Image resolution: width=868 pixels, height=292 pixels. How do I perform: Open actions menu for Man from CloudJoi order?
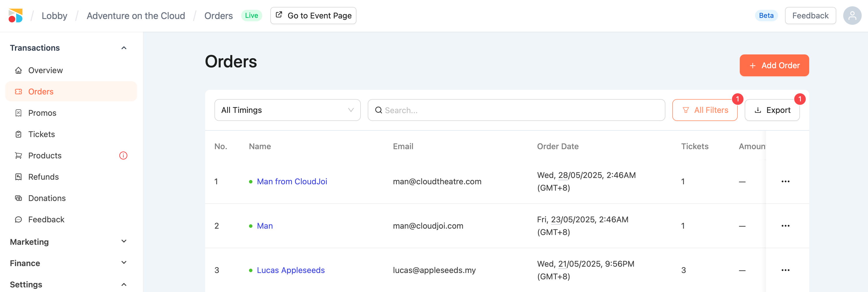[785, 181]
